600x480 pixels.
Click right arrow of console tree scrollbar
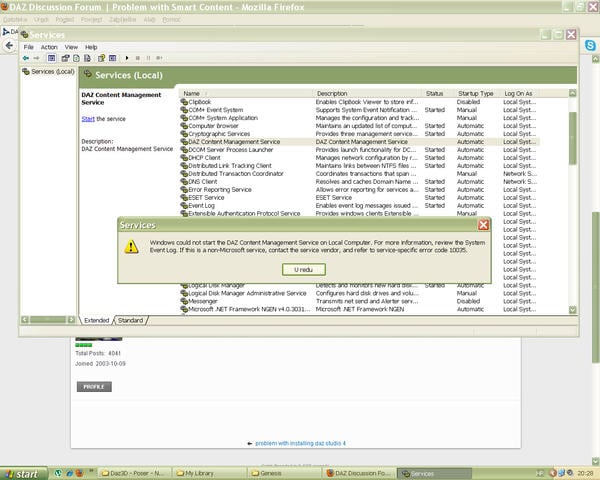coord(72,320)
